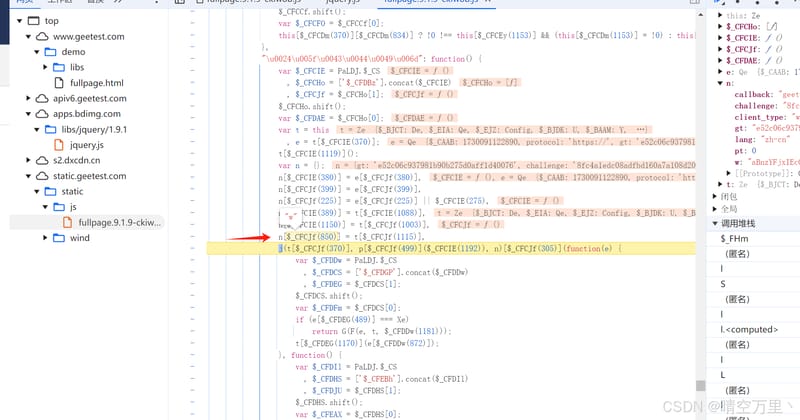Expand the apiv6.geetest.com domain node
Viewport: 800px width, 420px height.
tap(28, 98)
